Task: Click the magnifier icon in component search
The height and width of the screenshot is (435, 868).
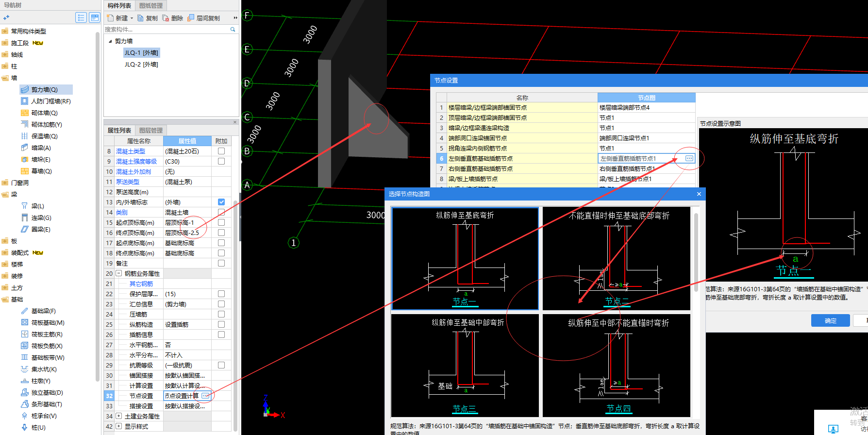Action: tap(233, 30)
